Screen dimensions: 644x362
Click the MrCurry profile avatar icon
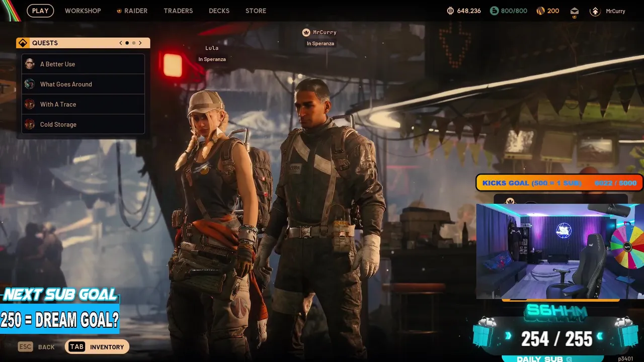(x=595, y=11)
